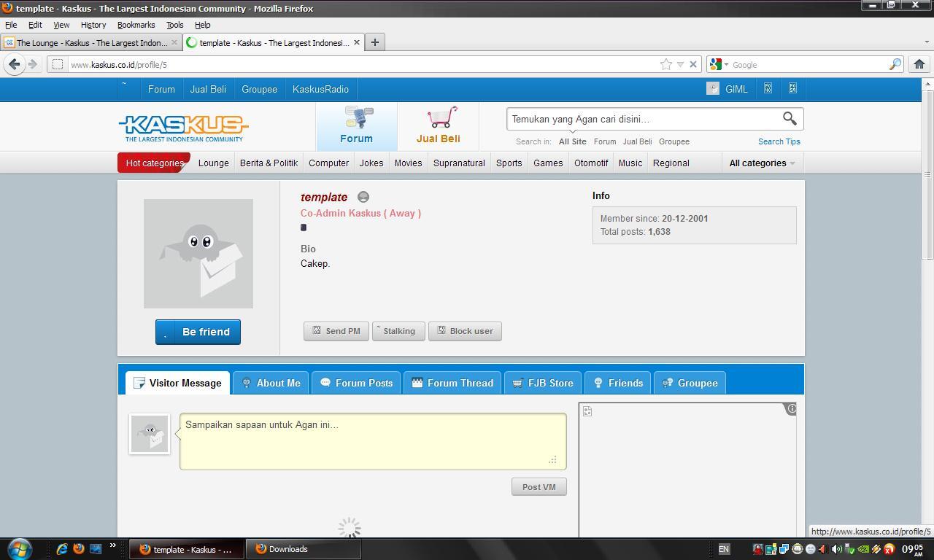Set search scope to Forum
Viewport: 934px width, 560px height.
pyautogui.click(x=605, y=141)
